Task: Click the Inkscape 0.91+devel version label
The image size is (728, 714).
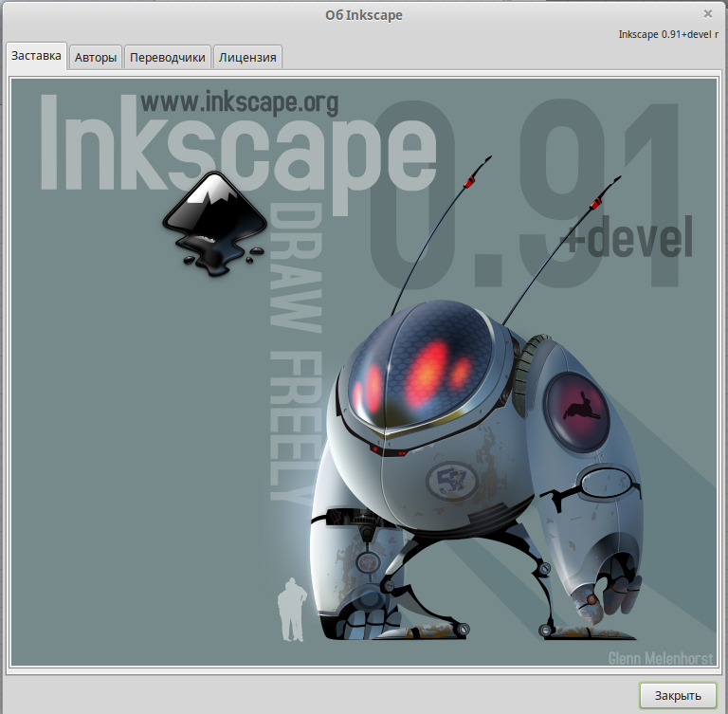Action: tap(668, 34)
